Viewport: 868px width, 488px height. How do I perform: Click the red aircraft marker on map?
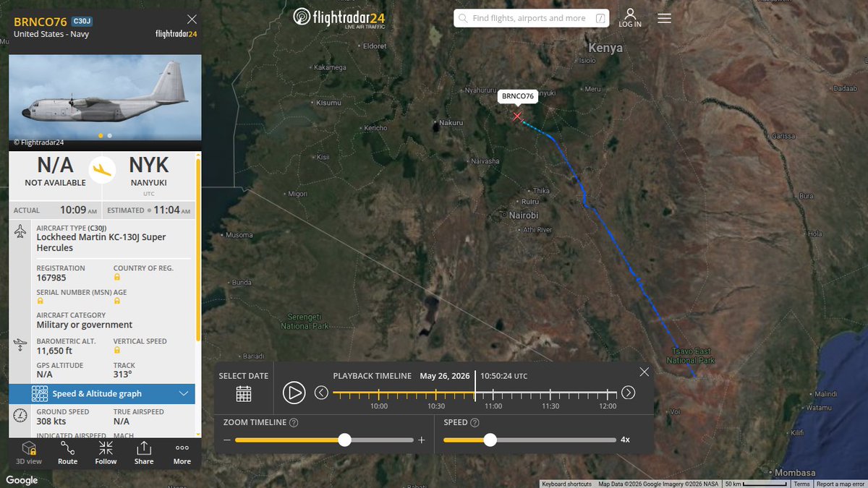[x=517, y=116]
